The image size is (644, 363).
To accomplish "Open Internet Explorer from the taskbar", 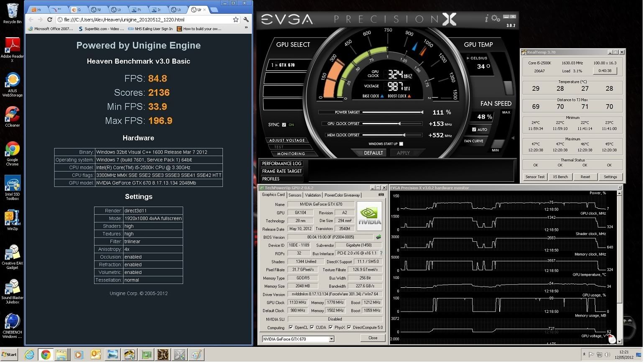I will [x=29, y=355].
